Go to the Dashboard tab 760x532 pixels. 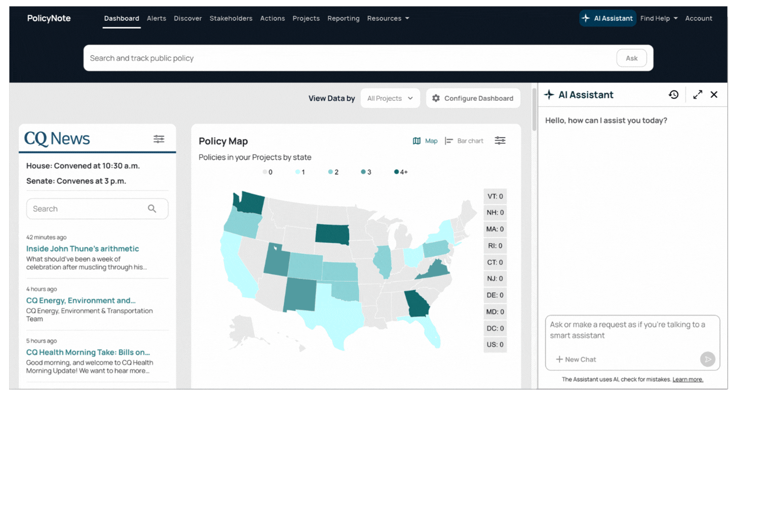[122, 18]
